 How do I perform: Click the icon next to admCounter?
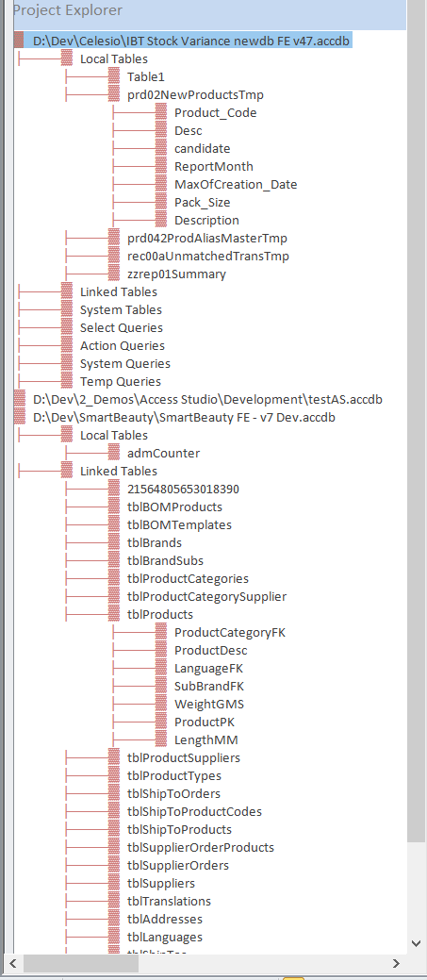[x=114, y=453]
